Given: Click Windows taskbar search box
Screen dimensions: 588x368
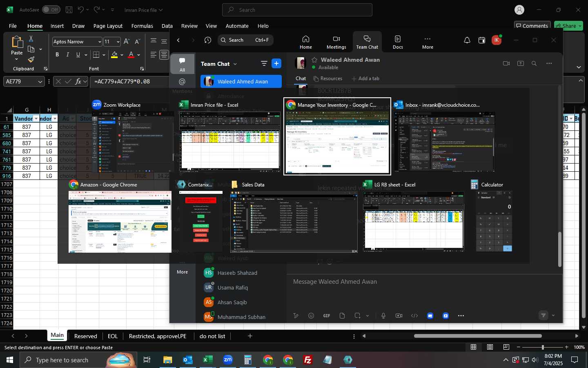Looking at the screenshot, I should pos(78,360).
